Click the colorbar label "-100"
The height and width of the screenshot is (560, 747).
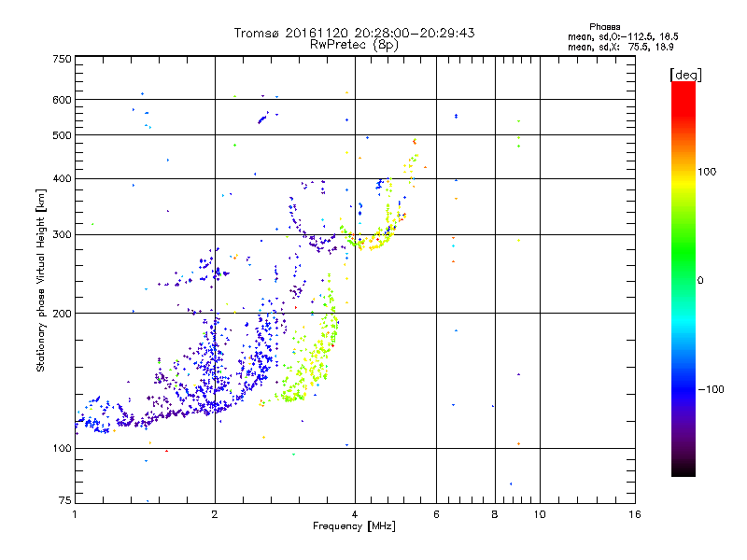click(711, 389)
